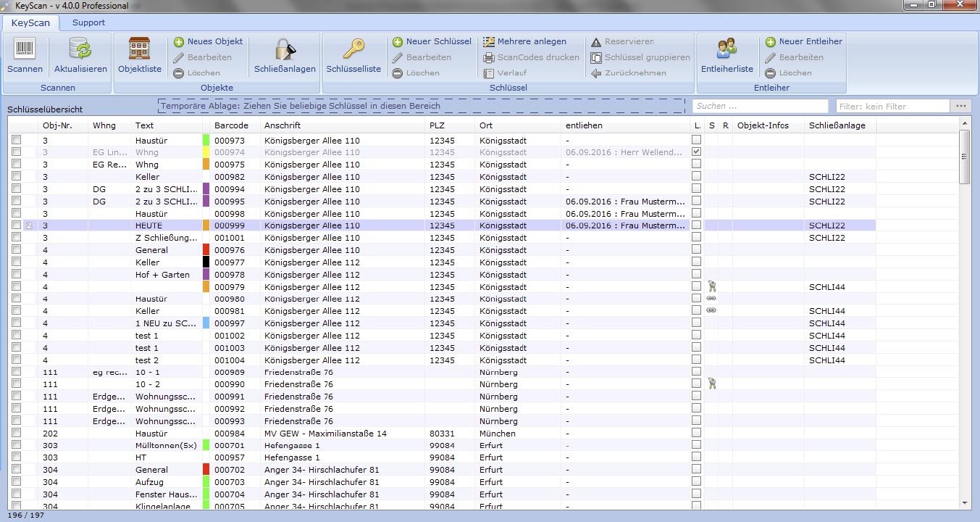The image size is (980, 522).
Task: Switch to the Support tab
Action: (88, 22)
